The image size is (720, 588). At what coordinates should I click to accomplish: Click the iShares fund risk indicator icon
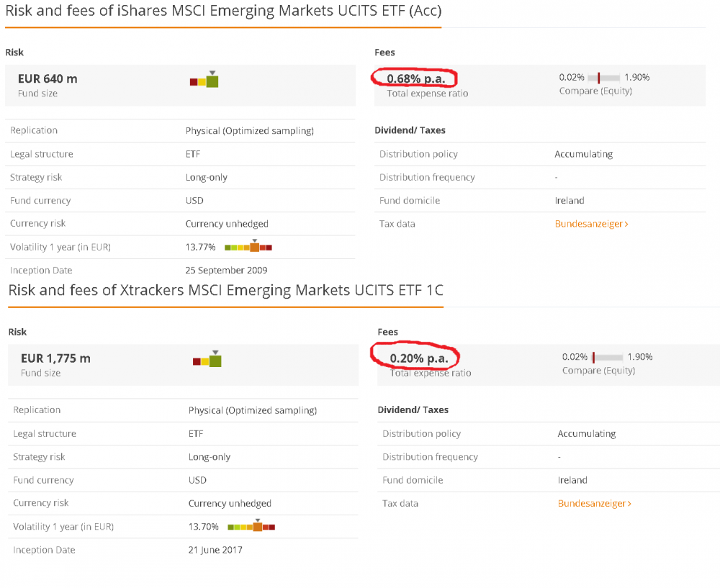pos(204,81)
